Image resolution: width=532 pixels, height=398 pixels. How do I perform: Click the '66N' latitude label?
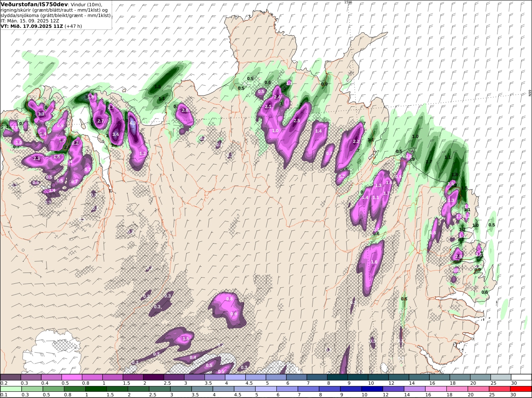pyautogui.click(x=530, y=93)
